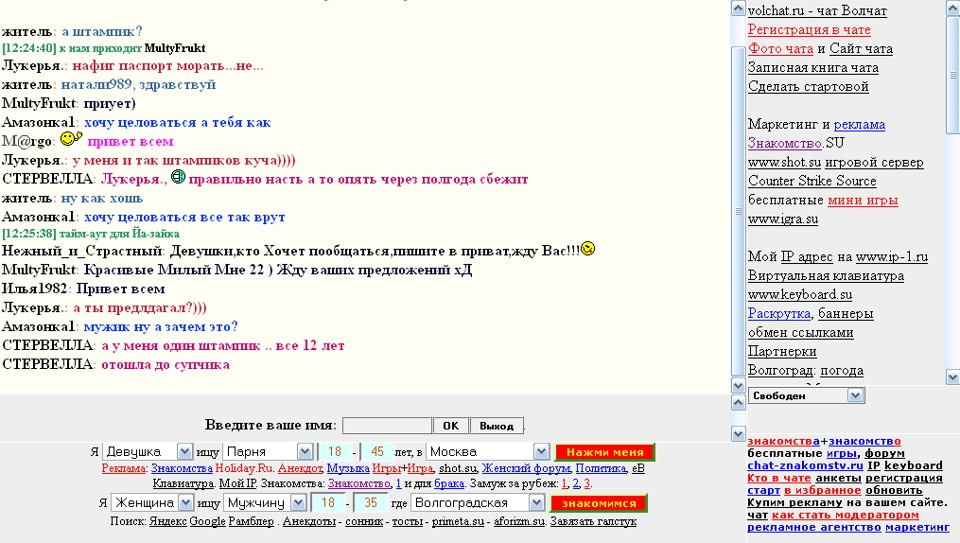Click the red 'Нажми меня' button
The image size is (960, 543).
pyautogui.click(x=604, y=452)
